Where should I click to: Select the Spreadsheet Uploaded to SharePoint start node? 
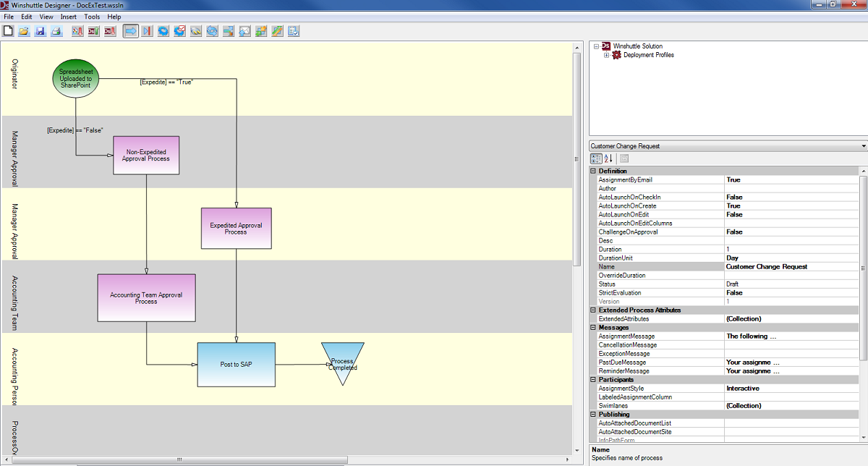76,79
